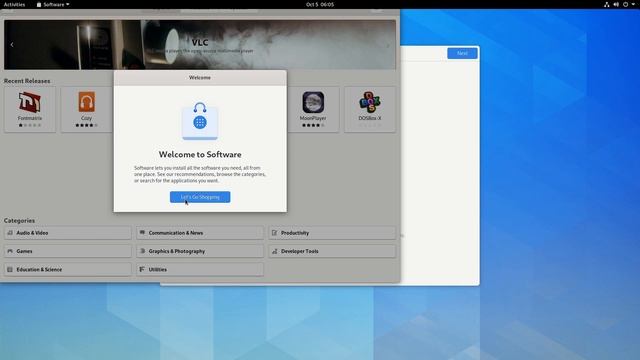Click the Fontmatrix star rating
Screen dimensions: 640x360
[x=30, y=125]
